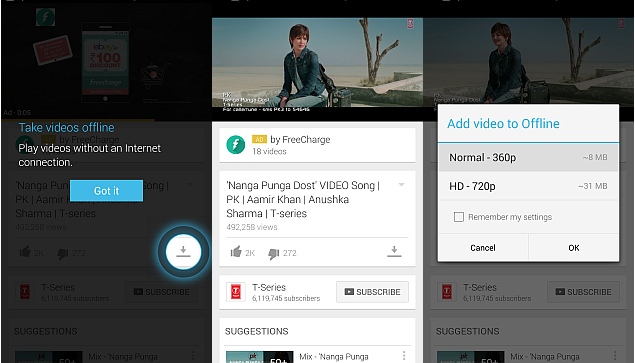Dislike the video via thumbs-down in the middle panel
This screenshot has height=363, width=635.
point(274,254)
